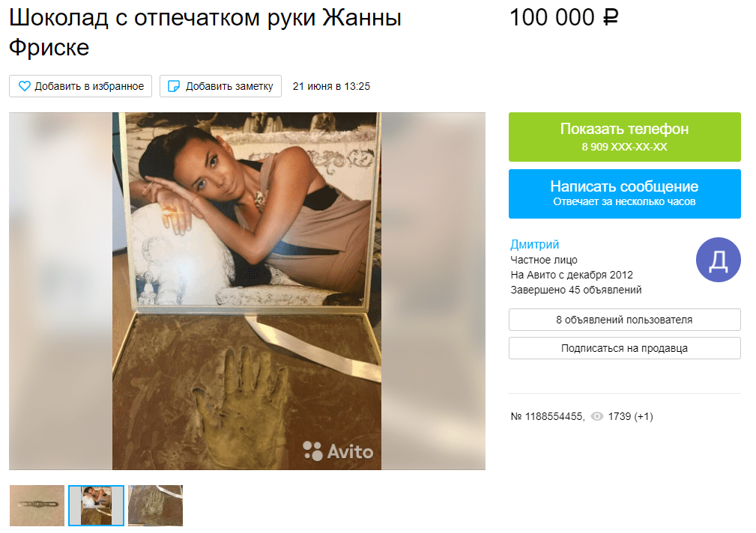This screenshot has width=756, height=533.
Task: Click the Avito watermark logo on photo
Action: point(338,451)
